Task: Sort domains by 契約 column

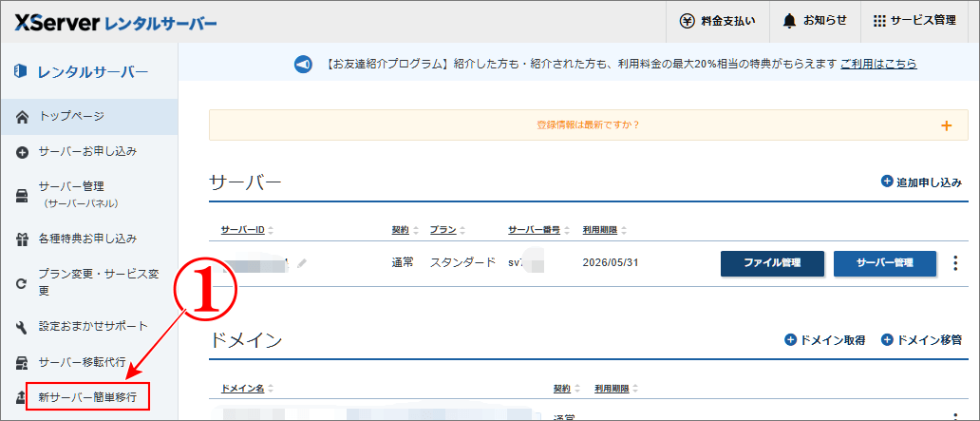Action: click(567, 389)
